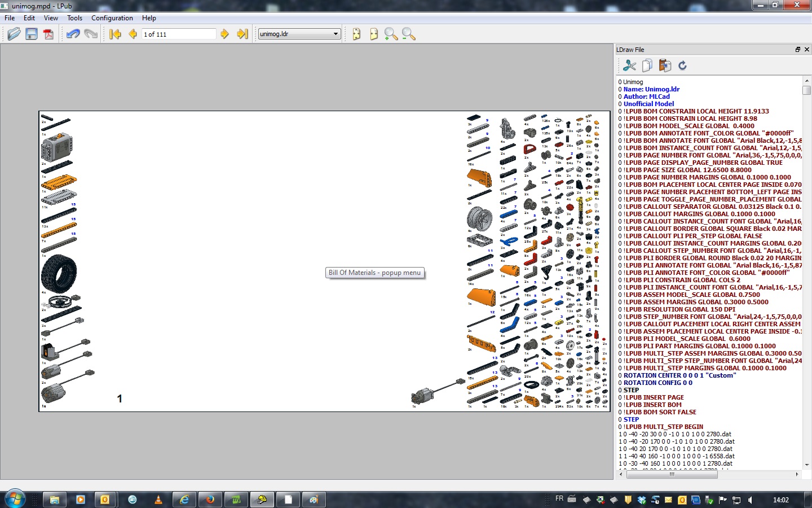Click the Zoom Out magnifier icon
This screenshot has height=508, width=812.
point(409,34)
